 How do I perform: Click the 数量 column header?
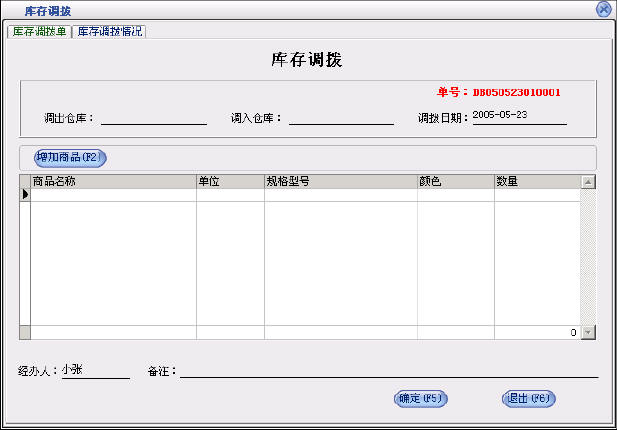pyautogui.click(x=536, y=182)
